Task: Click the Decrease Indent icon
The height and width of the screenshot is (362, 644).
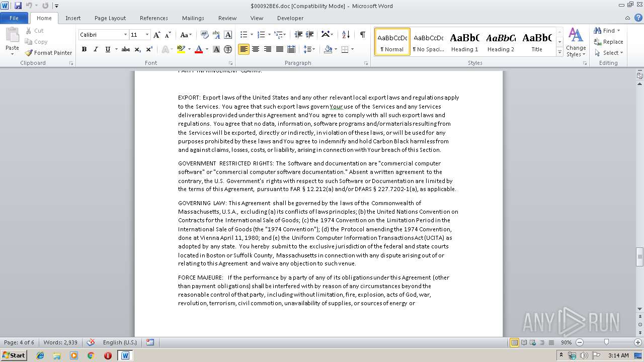Action: tap(298, 35)
